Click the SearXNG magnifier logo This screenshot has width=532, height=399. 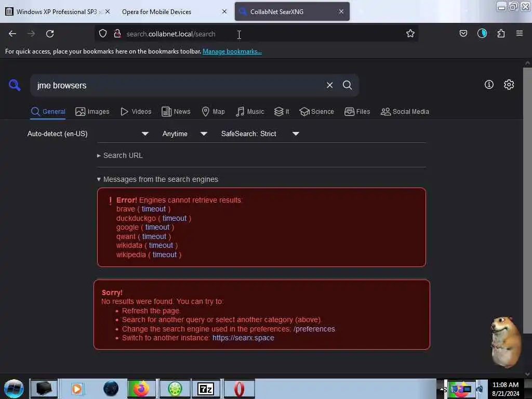coord(15,85)
